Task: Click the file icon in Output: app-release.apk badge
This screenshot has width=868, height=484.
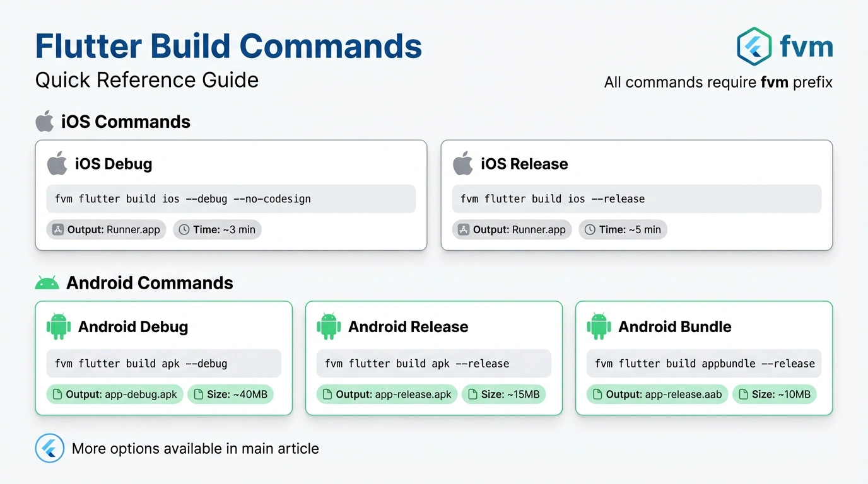Action: click(327, 395)
